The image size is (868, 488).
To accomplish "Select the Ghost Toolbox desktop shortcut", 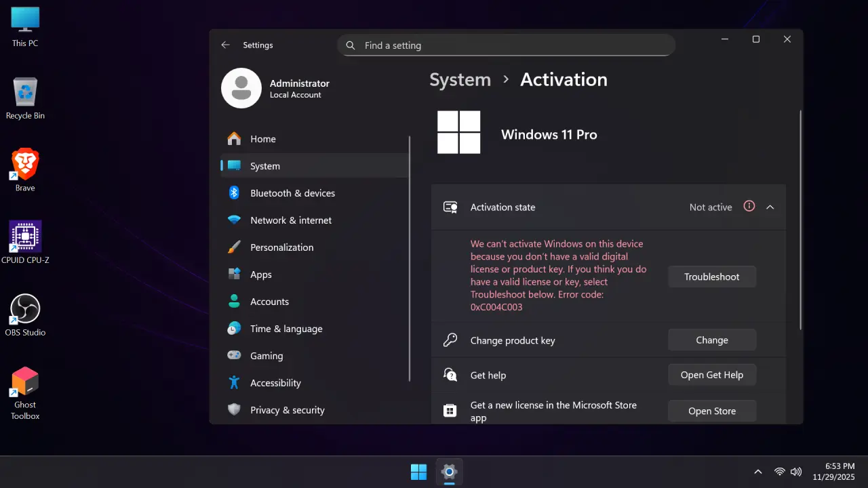I will click(25, 393).
